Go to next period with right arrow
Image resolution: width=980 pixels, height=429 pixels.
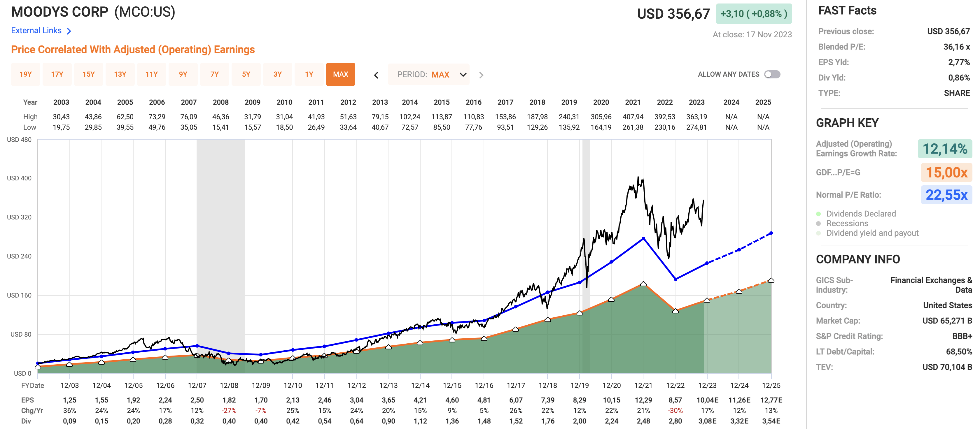click(x=481, y=75)
